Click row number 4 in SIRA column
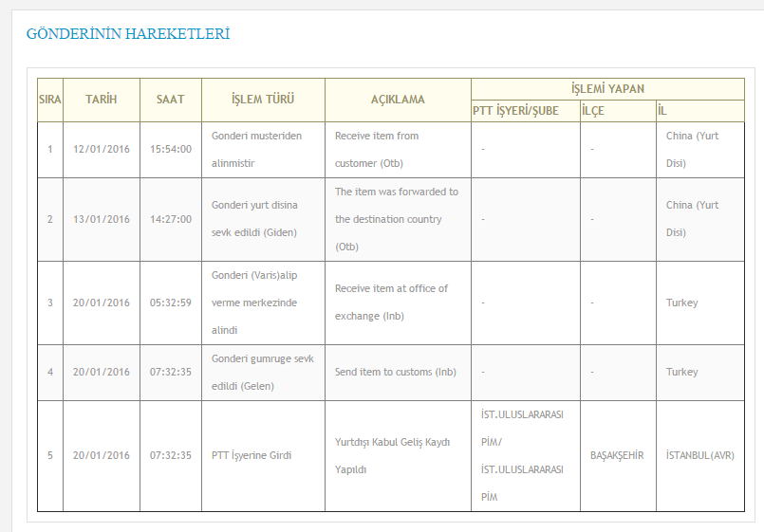This screenshot has height=532, width=764. click(x=50, y=373)
